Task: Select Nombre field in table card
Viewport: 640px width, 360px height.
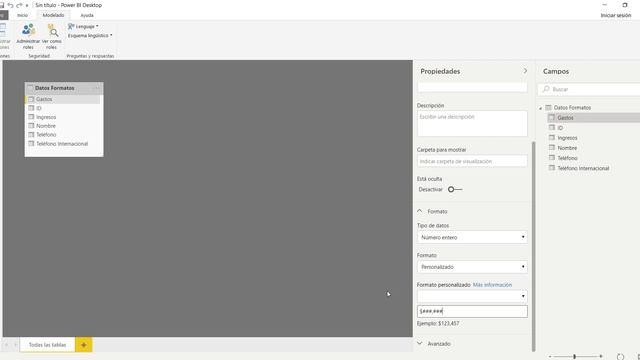Action: pyautogui.click(x=62, y=126)
